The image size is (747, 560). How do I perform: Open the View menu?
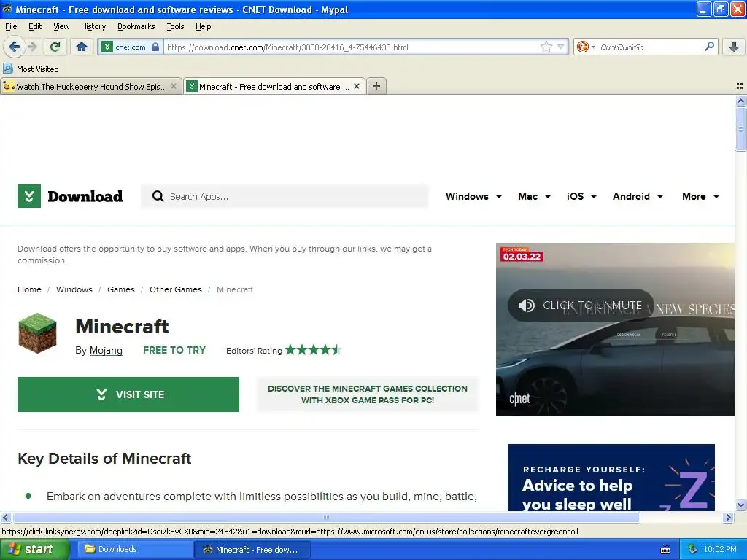point(61,26)
